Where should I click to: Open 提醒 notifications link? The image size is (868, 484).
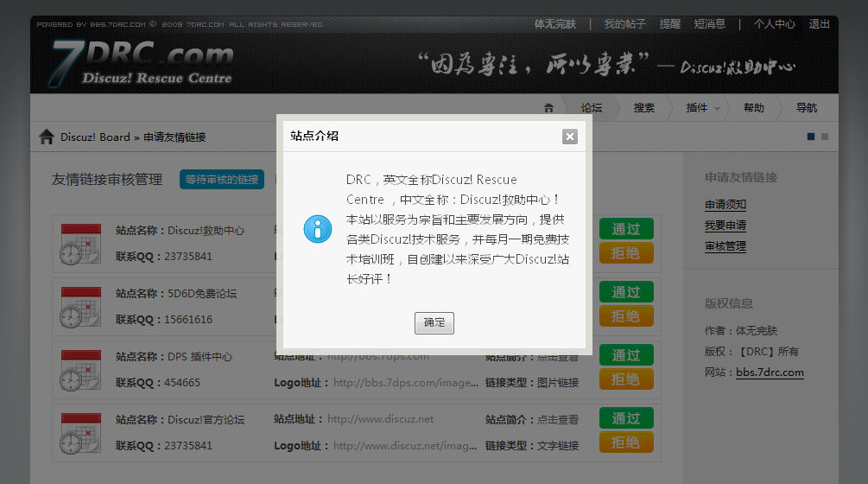click(x=670, y=24)
